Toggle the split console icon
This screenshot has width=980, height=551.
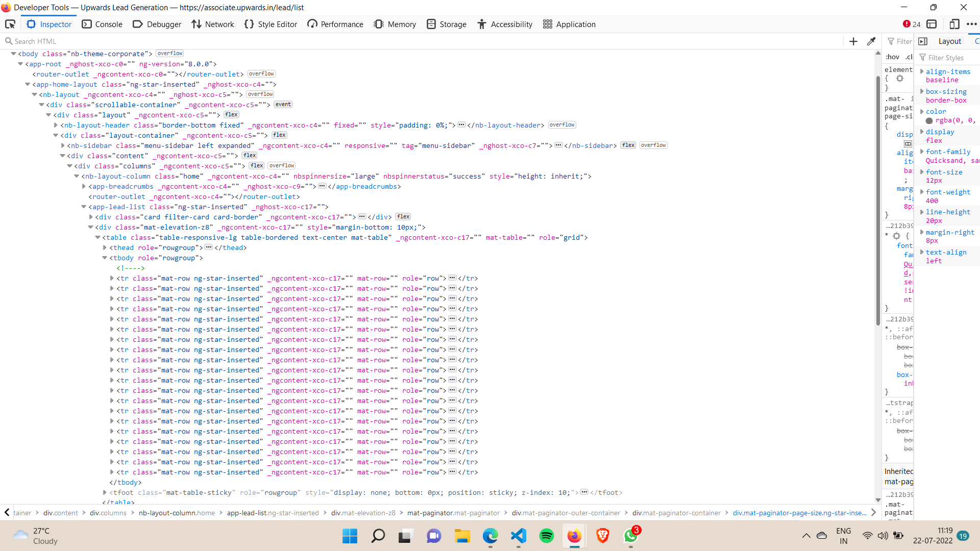point(932,24)
